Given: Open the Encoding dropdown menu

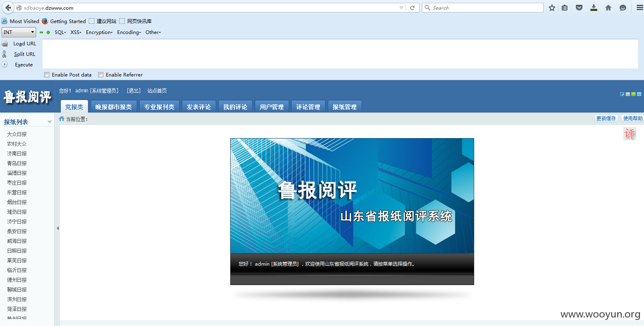Looking at the screenshot, I should [x=129, y=32].
